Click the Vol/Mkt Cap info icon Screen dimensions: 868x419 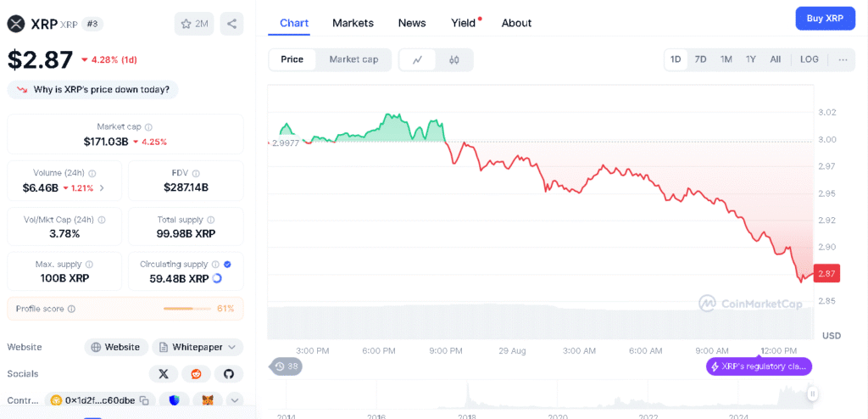click(x=102, y=220)
